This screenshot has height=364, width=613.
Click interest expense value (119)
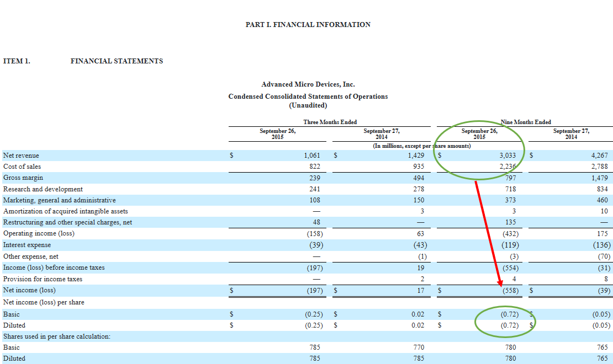pos(510,245)
